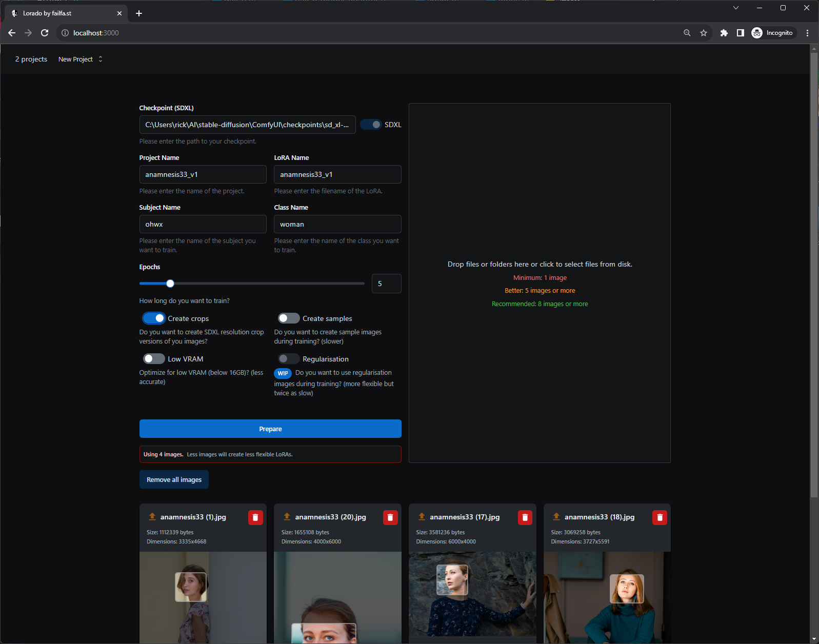
Task: Open the Incognito profile indicator
Action: click(773, 33)
